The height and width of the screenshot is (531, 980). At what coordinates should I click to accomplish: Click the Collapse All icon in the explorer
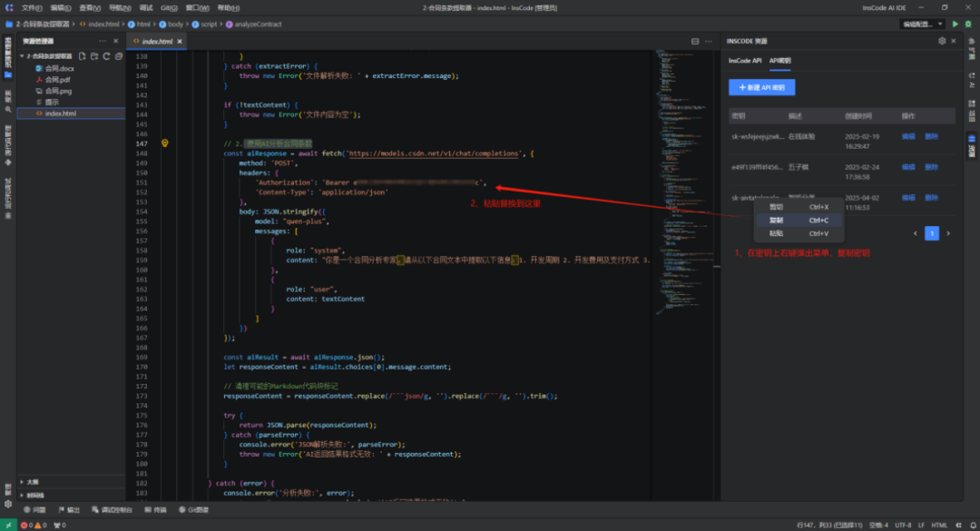[x=118, y=56]
